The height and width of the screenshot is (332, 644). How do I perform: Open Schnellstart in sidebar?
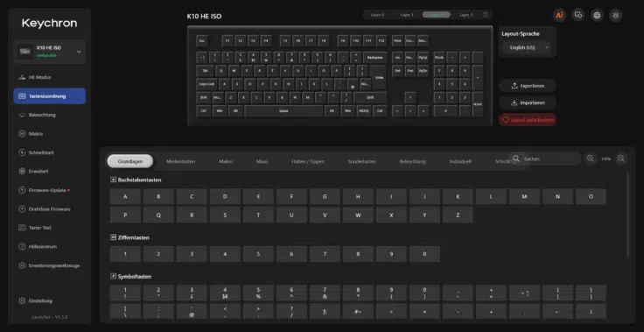50,152
